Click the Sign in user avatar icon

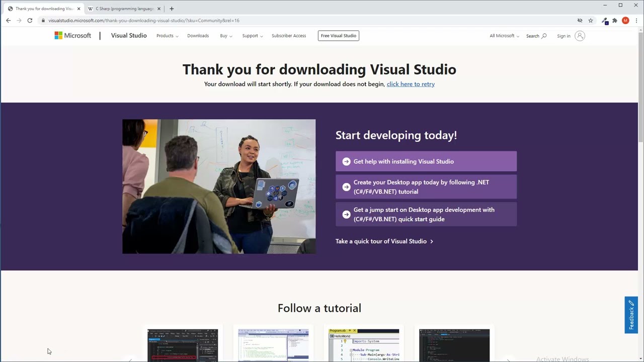pyautogui.click(x=580, y=36)
